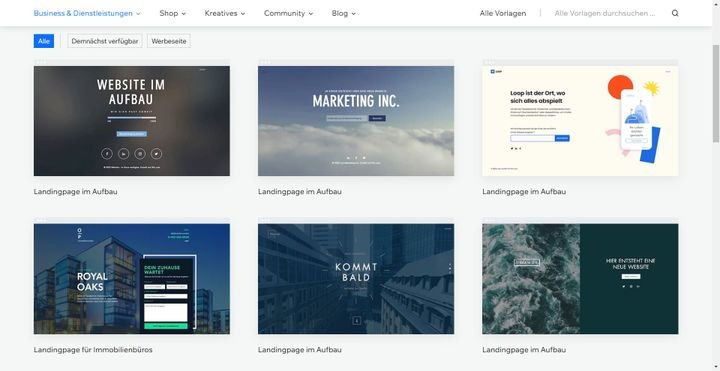720x371 pixels.
Task: Click the Twitter icon in Website im Aufbau preview
Action: [x=157, y=154]
